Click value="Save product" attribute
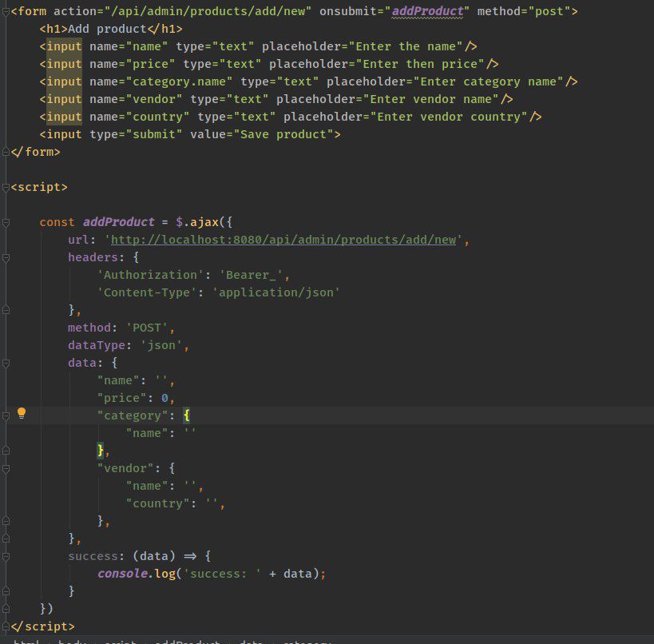This screenshot has height=644, width=654. click(262, 134)
